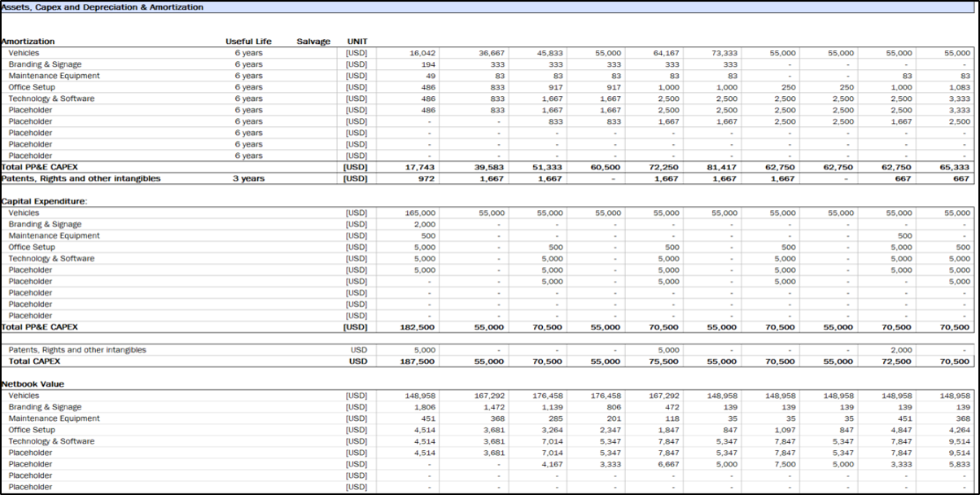Viewport: 980px width, 495px height.
Task: Click the 'Technology & Software' label under Netbook Value
Action: [51, 441]
